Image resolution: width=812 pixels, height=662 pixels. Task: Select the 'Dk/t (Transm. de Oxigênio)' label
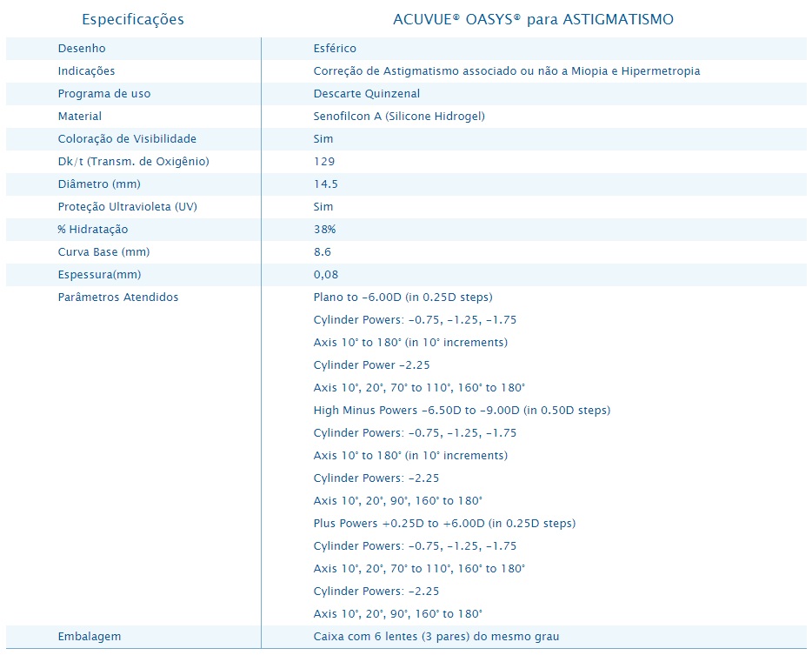pos(134,162)
